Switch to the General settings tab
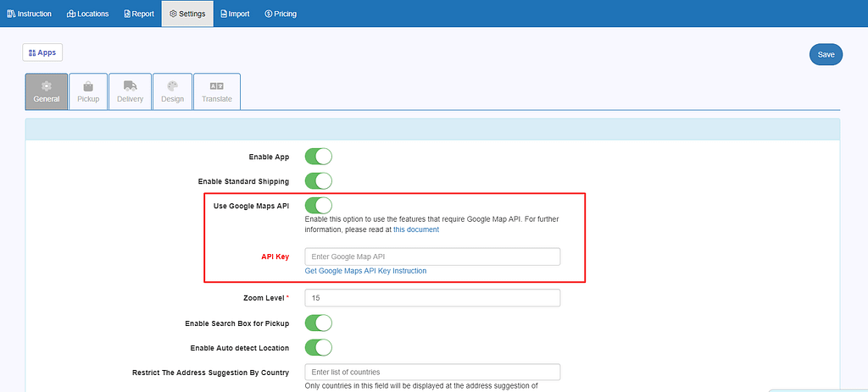Viewport: 868px width, 392px height. click(47, 91)
